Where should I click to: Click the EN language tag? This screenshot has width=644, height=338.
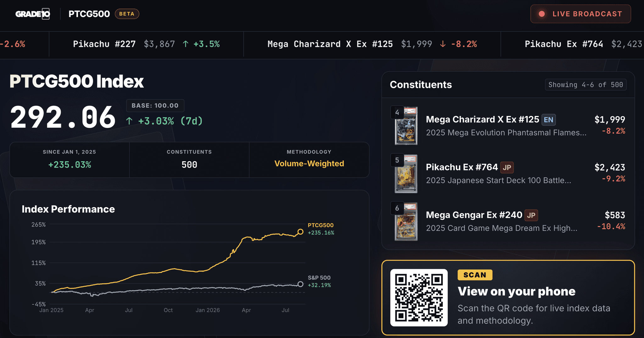[548, 120]
